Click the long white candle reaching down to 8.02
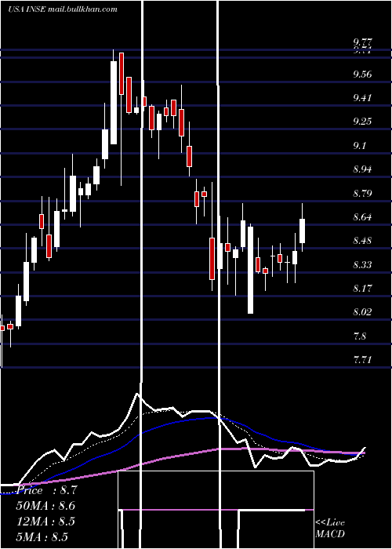392x549 pixels. click(250, 270)
